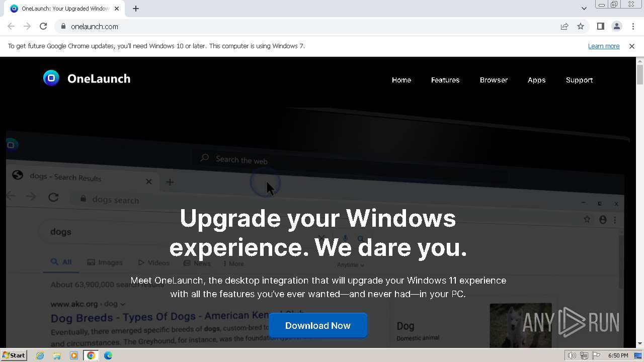644x362 pixels.
Task: Open the Features navigation link
Action: click(x=445, y=80)
